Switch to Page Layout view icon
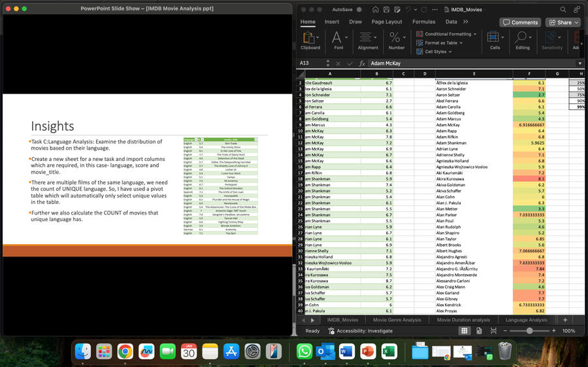 click(x=478, y=331)
